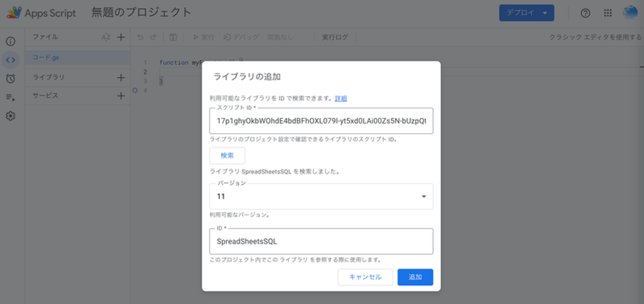Click the 検索 button in dialog
Viewport: 644px width, 304px height.
(227, 156)
